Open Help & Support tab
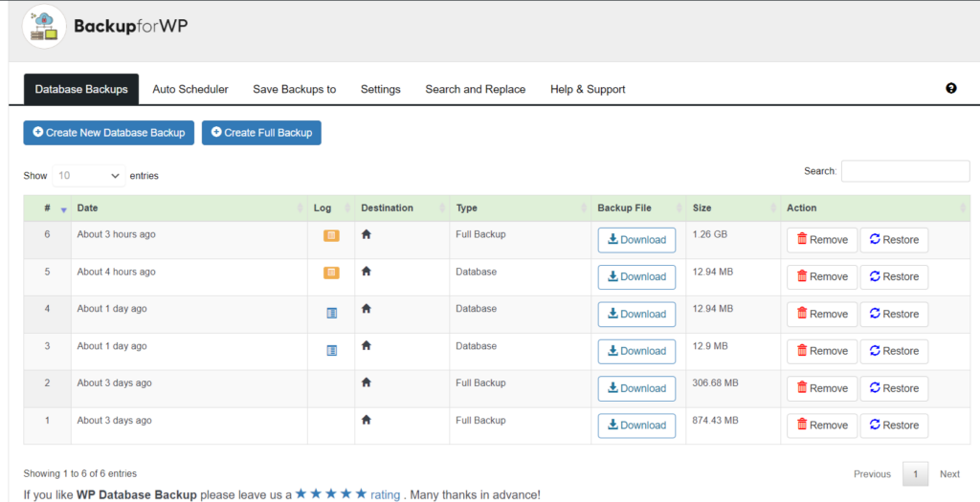Viewport: 980px width, 502px height. pyautogui.click(x=589, y=89)
